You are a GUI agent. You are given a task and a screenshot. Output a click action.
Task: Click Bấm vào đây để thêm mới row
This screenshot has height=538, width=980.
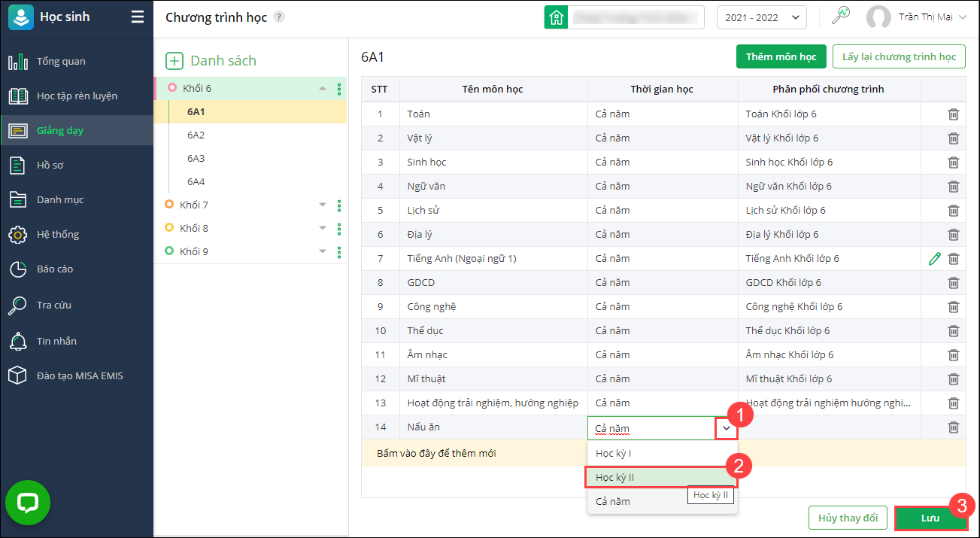[x=663, y=453]
